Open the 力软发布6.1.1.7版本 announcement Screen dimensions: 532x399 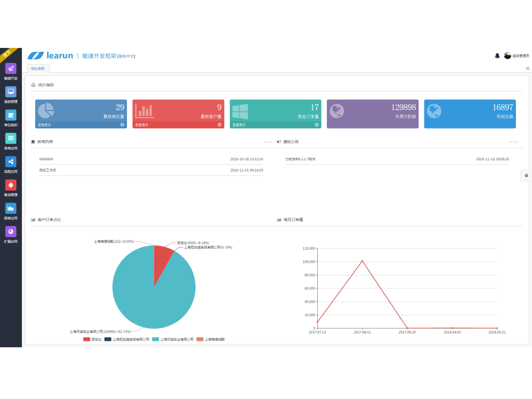coord(300,159)
